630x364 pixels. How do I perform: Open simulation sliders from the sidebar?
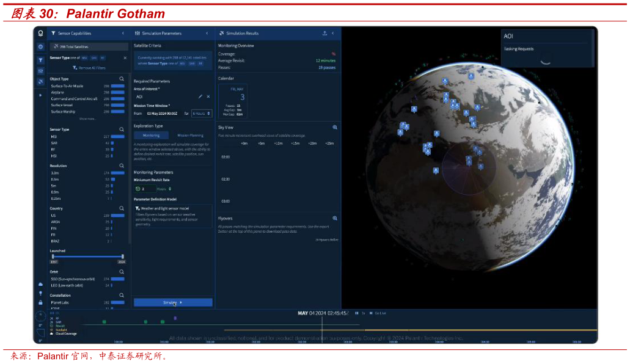(x=40, y=71)
